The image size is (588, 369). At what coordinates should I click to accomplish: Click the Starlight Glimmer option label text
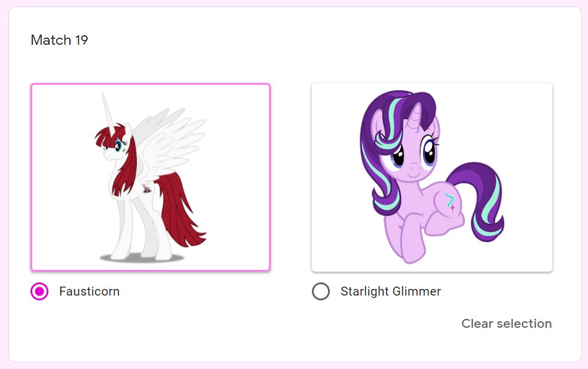390,291
